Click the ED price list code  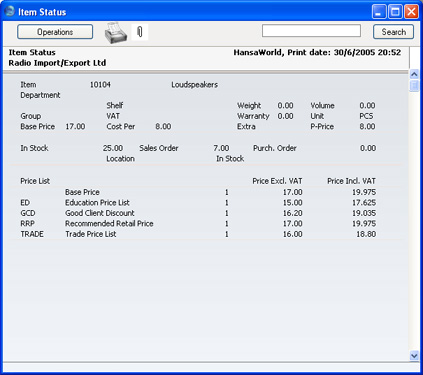point(25,203)
